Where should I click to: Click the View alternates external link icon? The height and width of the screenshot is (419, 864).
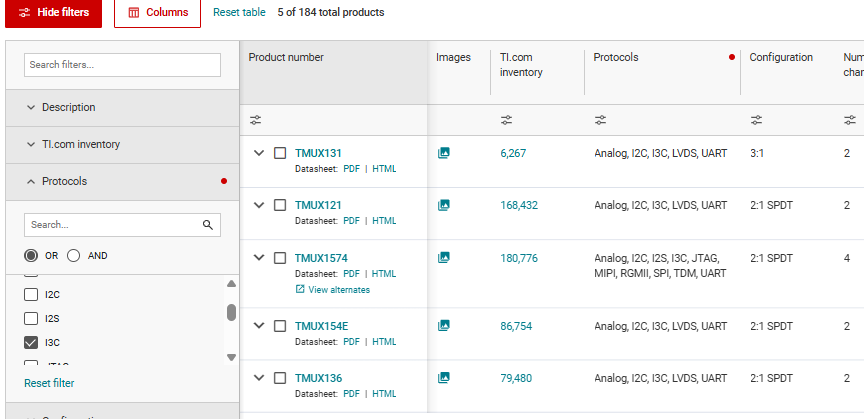tap(300, 289)
